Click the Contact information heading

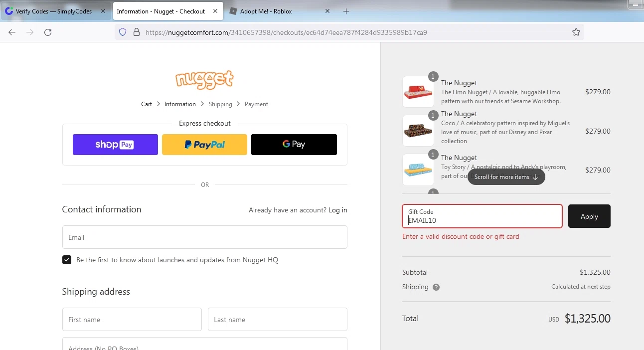[x=102, y=209]
